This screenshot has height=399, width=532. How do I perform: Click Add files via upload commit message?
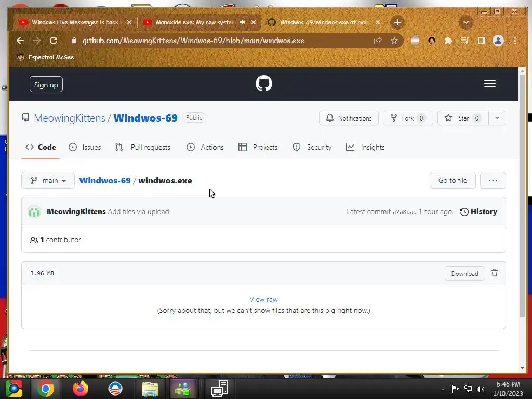138,212
